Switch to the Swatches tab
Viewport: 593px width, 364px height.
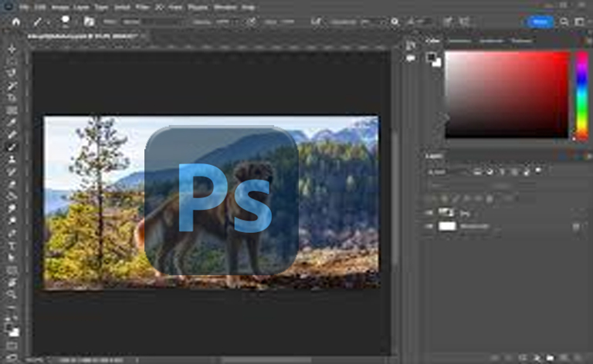(x=460, y=41)
